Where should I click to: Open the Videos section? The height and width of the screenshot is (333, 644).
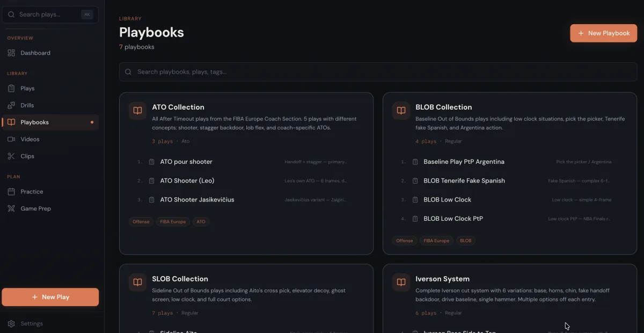(x=50, y=139)
